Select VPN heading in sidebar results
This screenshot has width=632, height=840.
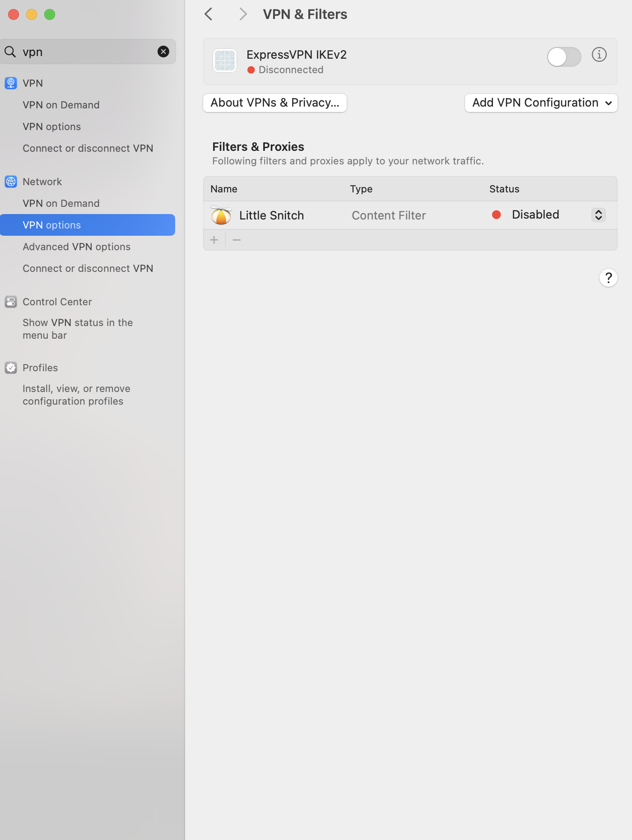33,83
